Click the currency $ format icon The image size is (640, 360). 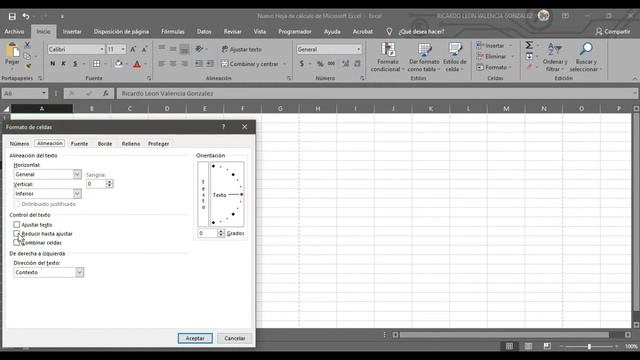point(302,64)
